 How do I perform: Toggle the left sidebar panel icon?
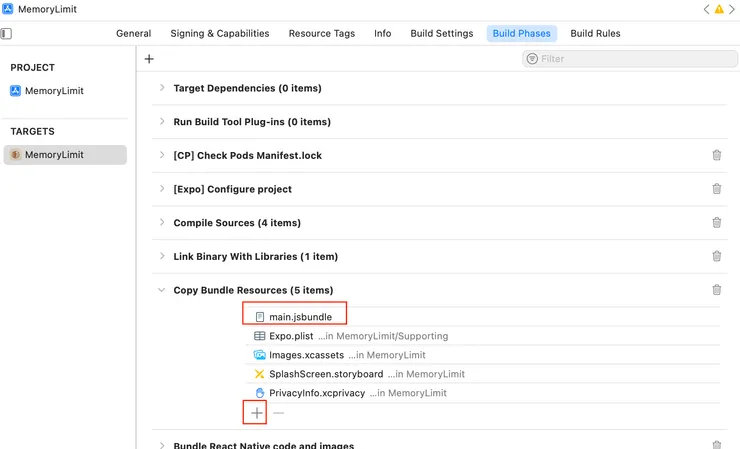[x=7, y=33]
